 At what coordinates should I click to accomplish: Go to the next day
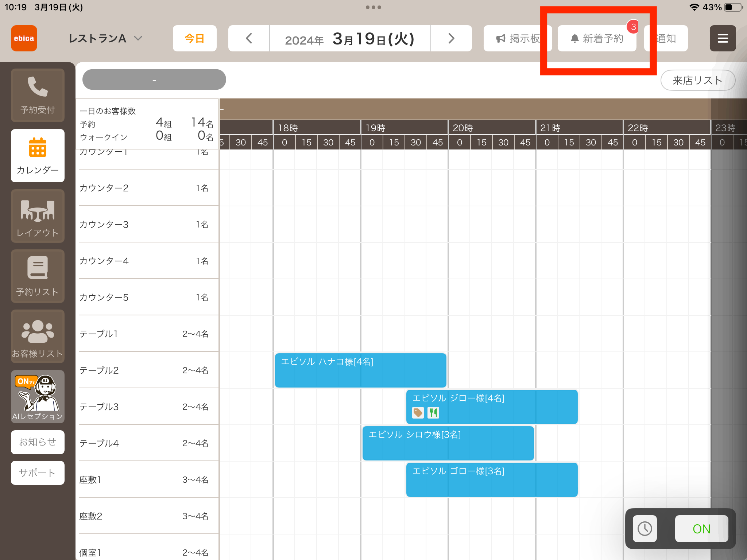coord(451,38)
